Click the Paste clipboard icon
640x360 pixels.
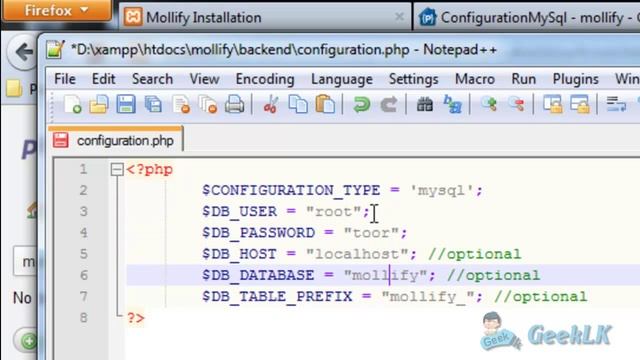(x=325, y=105)
